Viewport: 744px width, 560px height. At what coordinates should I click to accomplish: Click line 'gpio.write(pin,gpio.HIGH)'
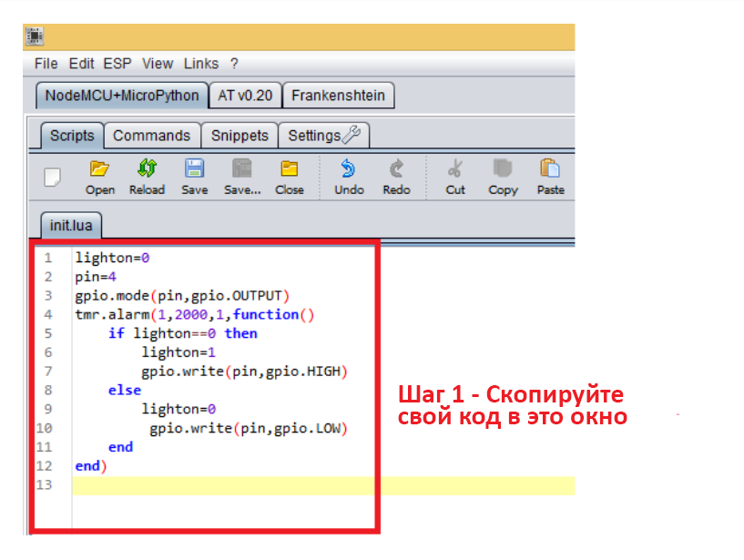click(x=244, y=372)
